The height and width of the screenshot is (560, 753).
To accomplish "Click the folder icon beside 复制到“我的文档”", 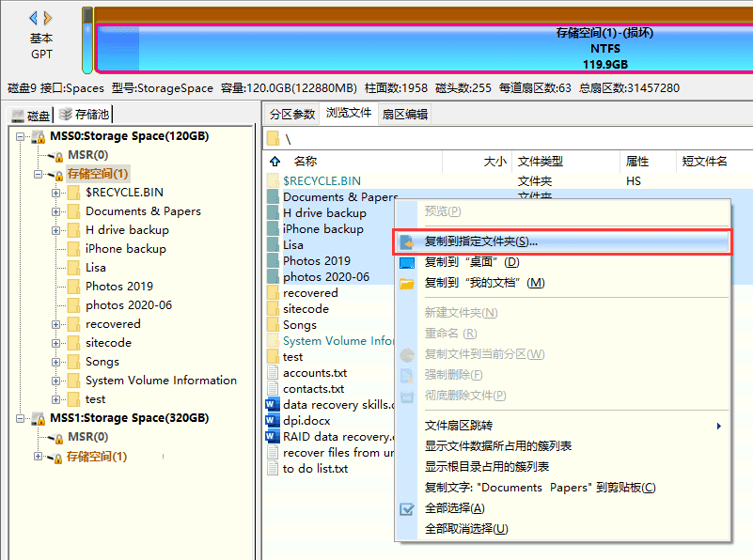I will click(407, 283).
